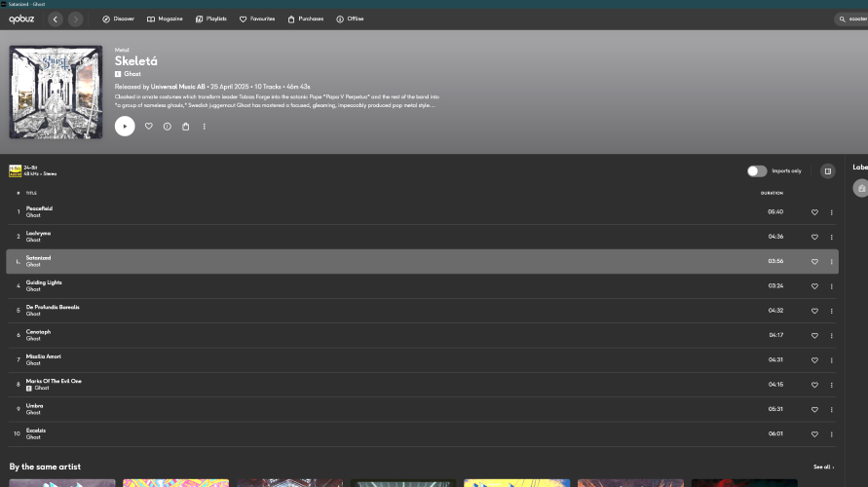This screenshot has height=487, width=868.
Task: Favourite the track Guiding Lights
Action: 814,286
